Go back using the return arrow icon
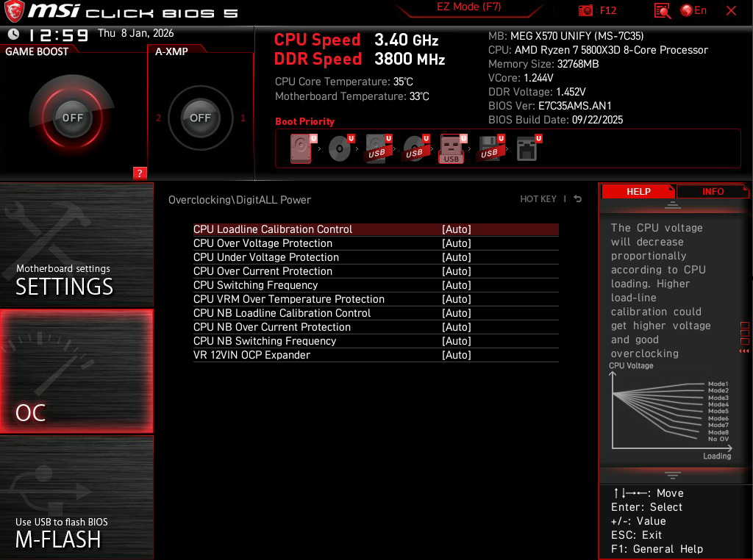Image resolution: width=753 pixels, height=560 pixels. 578,198
